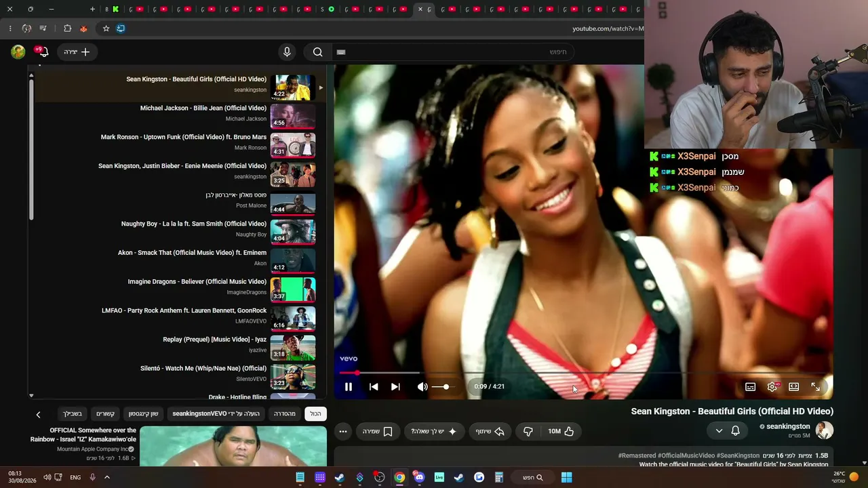The height and width of the screenshot is (488, 868).
Task: Focus the YouTube search field
Action: 452,52
